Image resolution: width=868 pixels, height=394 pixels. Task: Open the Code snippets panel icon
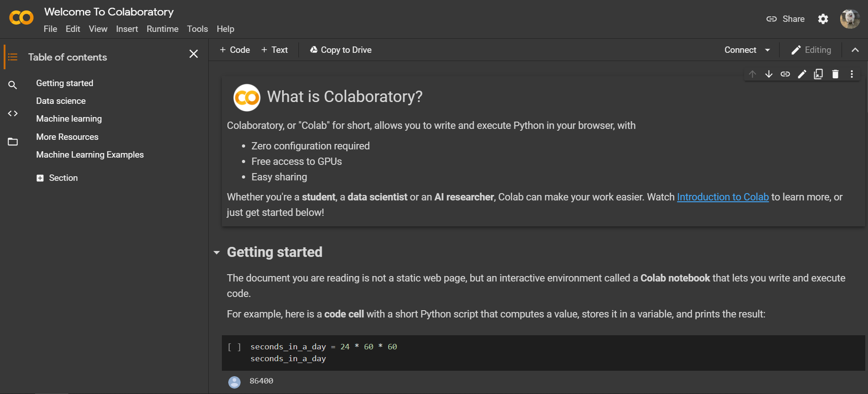click(13, 113)
